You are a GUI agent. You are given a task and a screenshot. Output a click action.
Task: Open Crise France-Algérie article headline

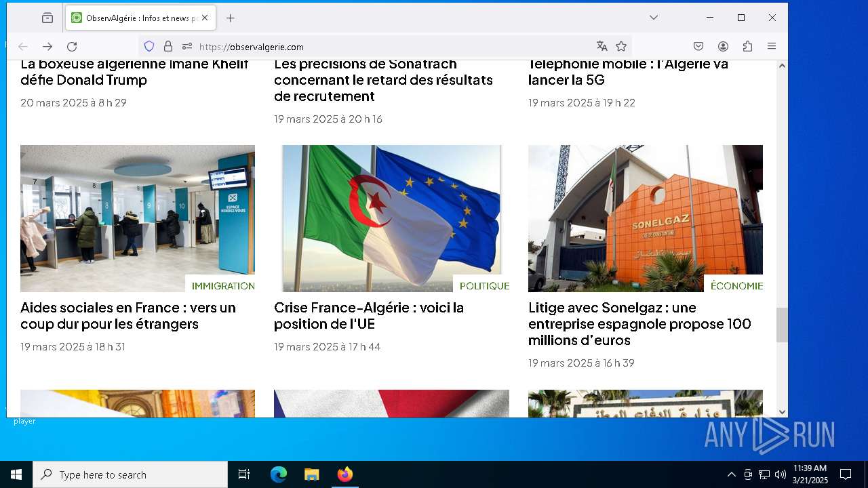369,316
